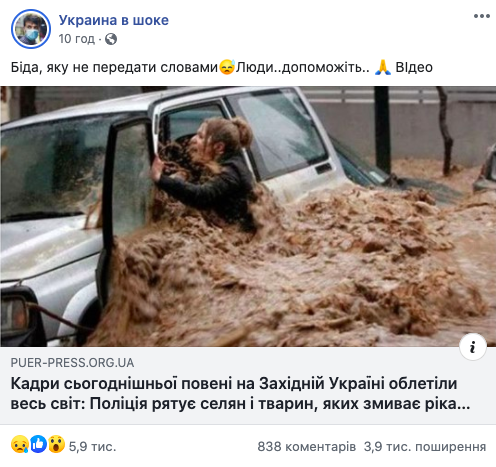The height and width of the screenshot is (467, 496).
Task: Click the crying face reaction icon
Action: [20, 444]
